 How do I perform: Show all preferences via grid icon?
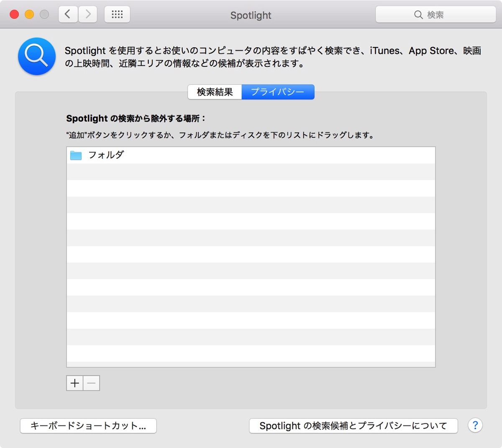(x=117, y=15)
